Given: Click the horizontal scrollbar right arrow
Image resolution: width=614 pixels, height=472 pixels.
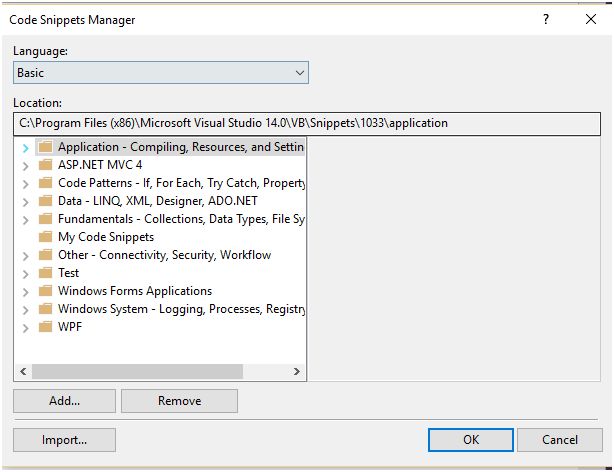Looking at the screenshot, I should pos(297,371).
